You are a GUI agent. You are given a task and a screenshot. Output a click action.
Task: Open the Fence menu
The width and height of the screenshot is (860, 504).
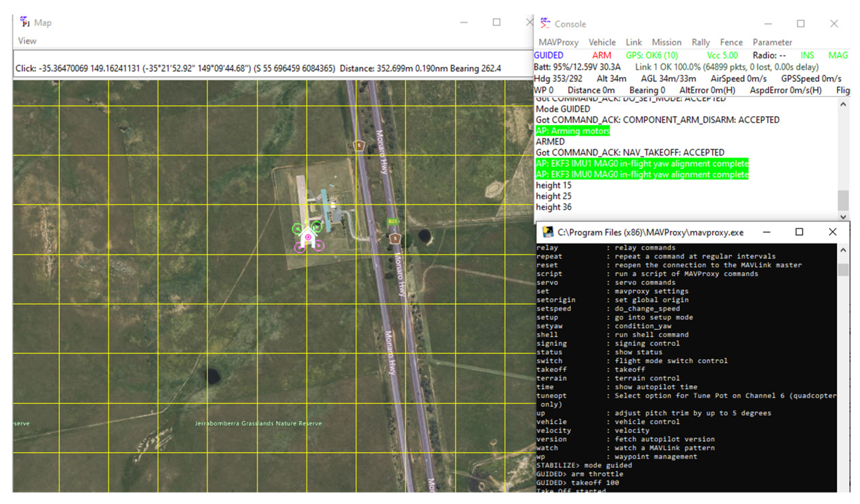pos(731,42)
